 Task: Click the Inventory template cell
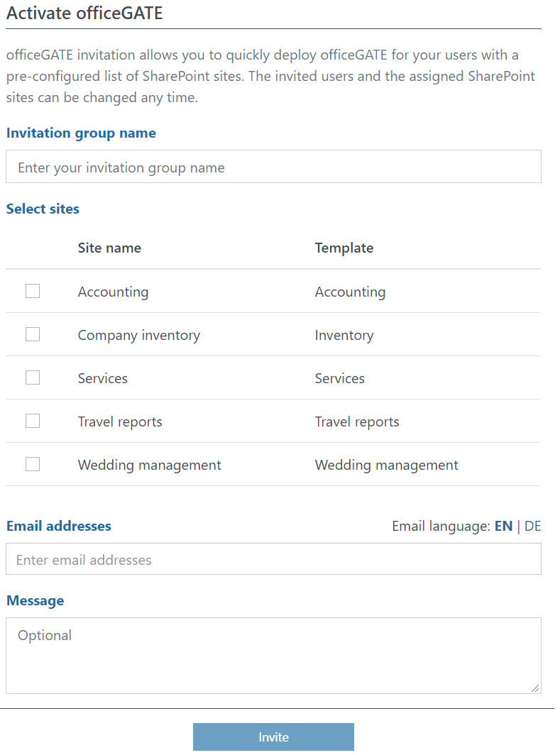pos(344,335)
